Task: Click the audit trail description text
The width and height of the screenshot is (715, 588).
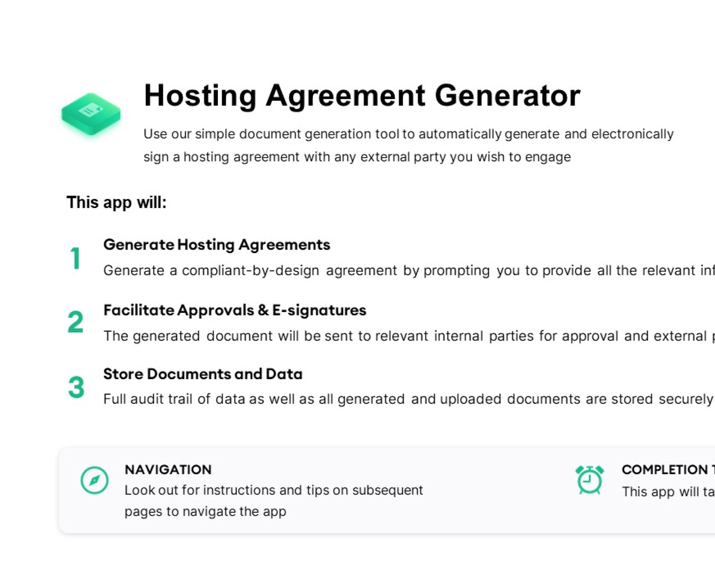Action: (x=407, y=399)
